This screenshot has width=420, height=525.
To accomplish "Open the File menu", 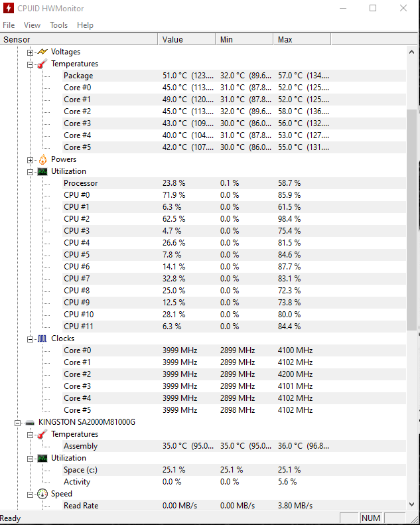I will coord(9,25).
